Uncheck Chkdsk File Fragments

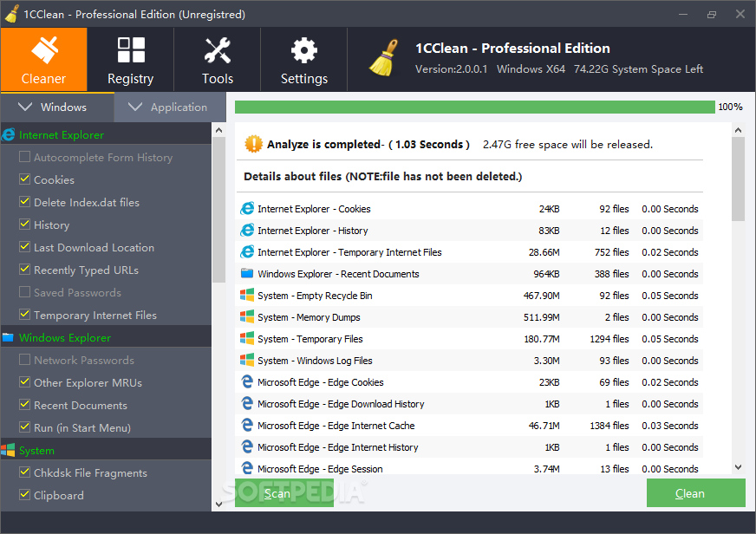pos(24,472)
